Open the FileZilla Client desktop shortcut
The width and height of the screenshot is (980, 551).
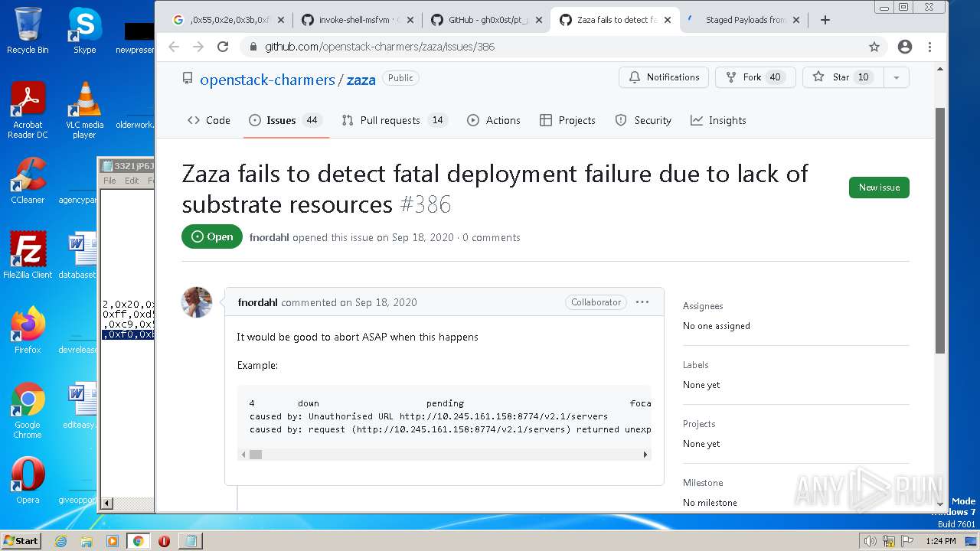click(x=28, y=256)
